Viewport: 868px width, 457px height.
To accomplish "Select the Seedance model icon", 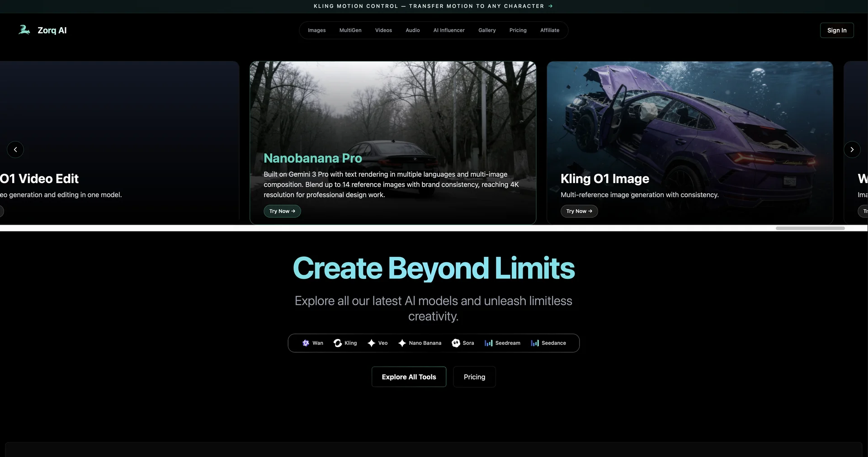I will coord(535,343).
